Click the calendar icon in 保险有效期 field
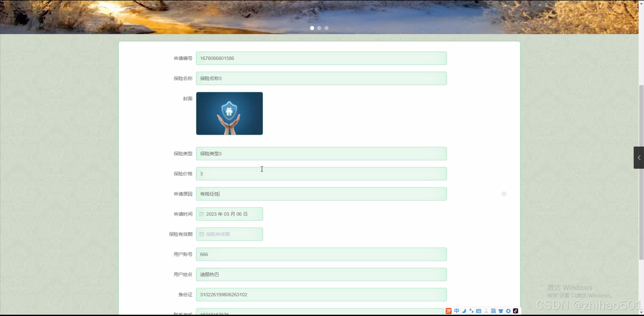The width and height of the screenshot is (644, 316). (202, 234)
